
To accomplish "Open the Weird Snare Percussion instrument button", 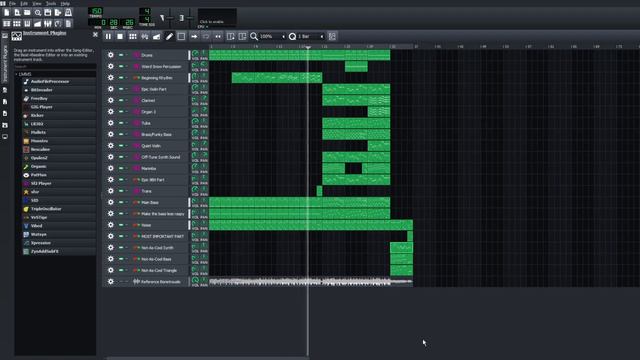I will (x=159, y=66).
